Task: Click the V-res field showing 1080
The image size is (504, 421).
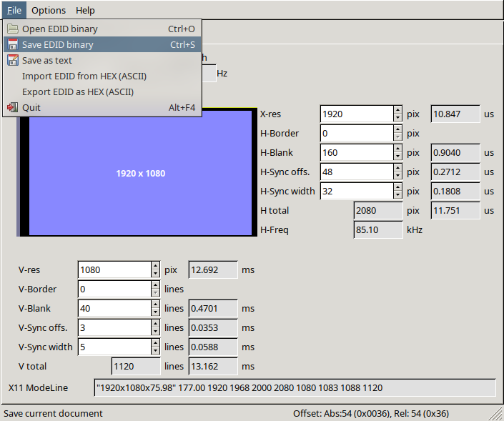Action: (x=114, y=270)
